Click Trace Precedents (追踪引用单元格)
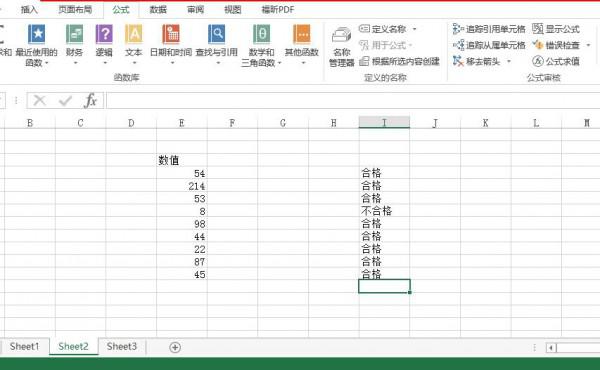 tap(489, 29)
